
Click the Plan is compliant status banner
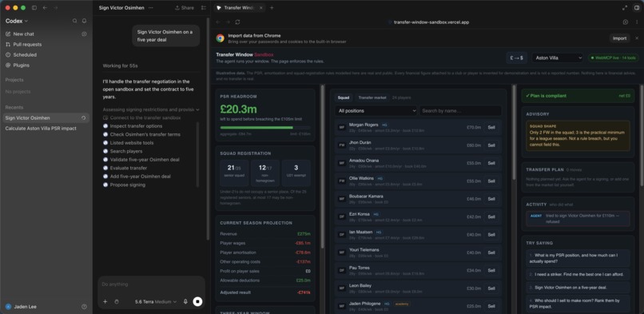coord(578,96)
